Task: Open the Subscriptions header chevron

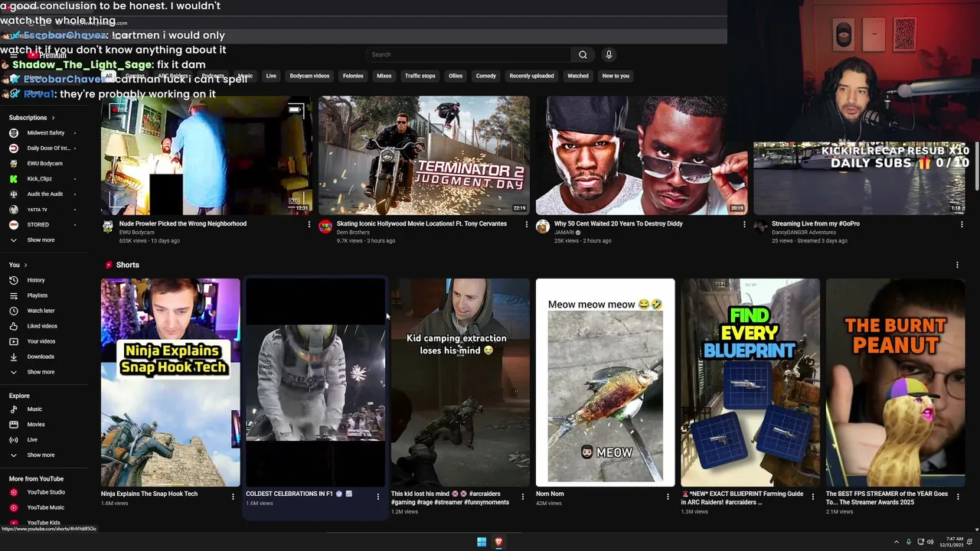Action: (x=53, y=118)
